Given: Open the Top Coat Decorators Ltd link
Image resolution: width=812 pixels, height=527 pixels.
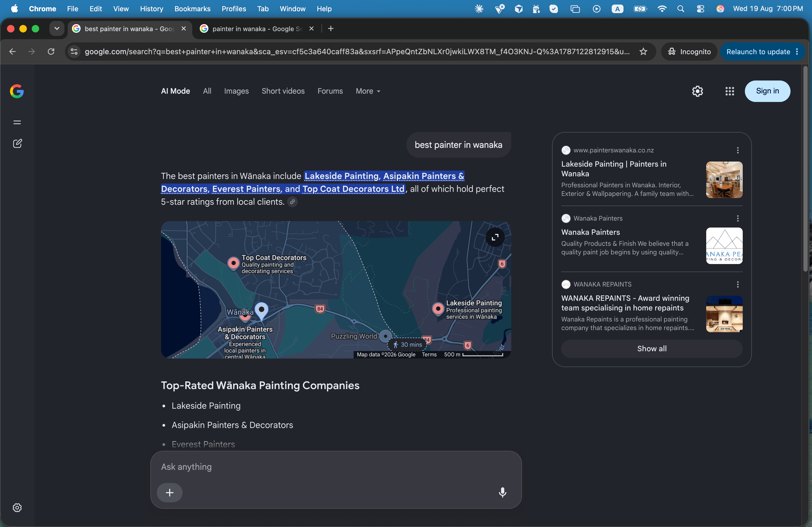Looking at the screenshot, I should (353, 189).
